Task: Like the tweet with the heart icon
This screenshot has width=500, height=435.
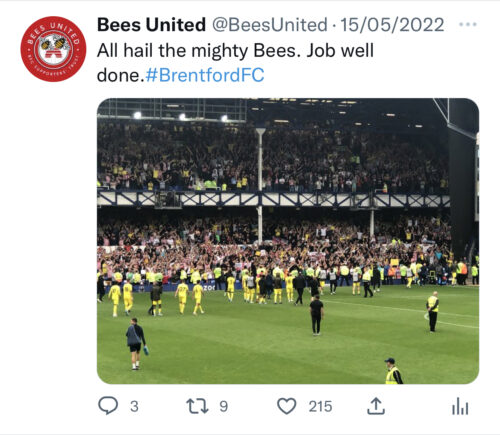Action: 287,406
